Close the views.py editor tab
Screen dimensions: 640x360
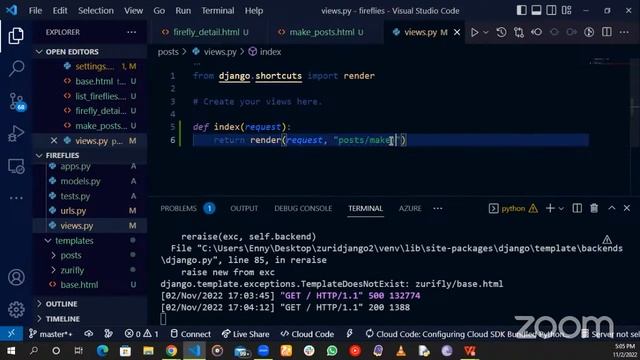coord(457,32)
